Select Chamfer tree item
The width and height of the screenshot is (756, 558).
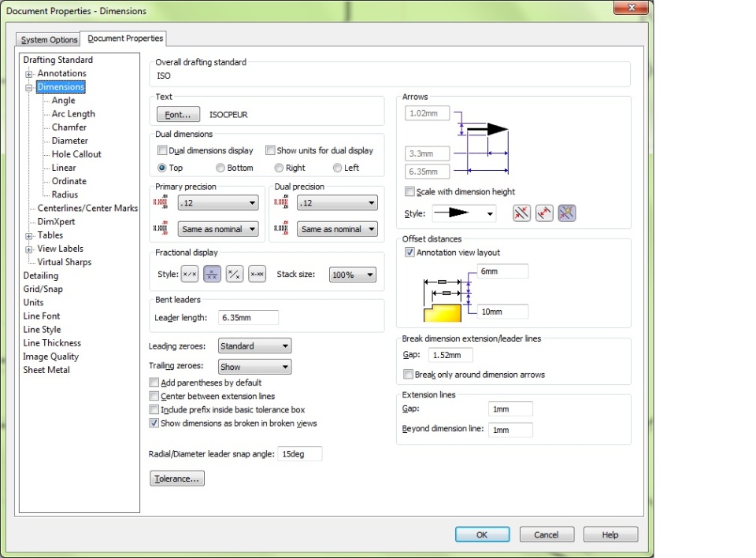[69, 127]
